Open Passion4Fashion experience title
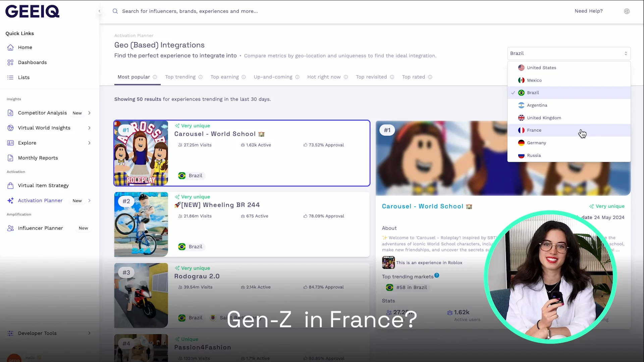 203,348
